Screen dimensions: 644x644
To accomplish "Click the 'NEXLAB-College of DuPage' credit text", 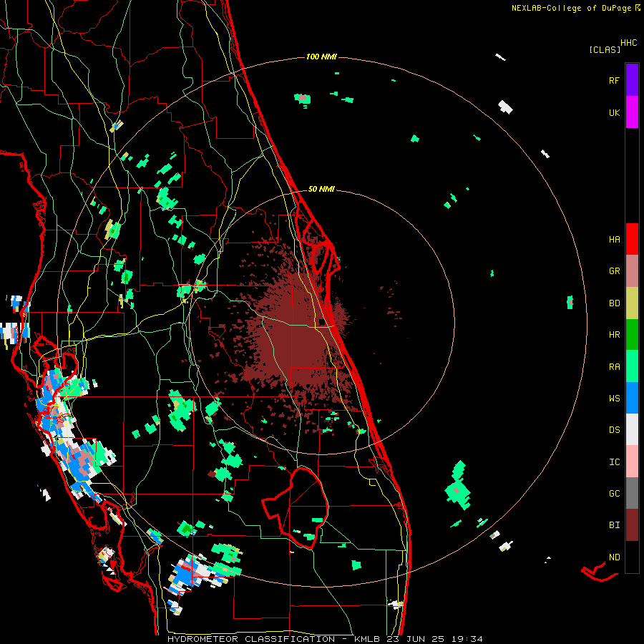I will point(571,8).
